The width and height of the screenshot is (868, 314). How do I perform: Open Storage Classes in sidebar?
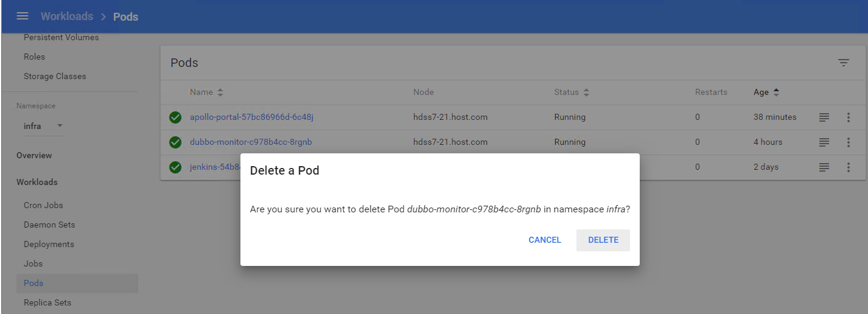(55, 76)
